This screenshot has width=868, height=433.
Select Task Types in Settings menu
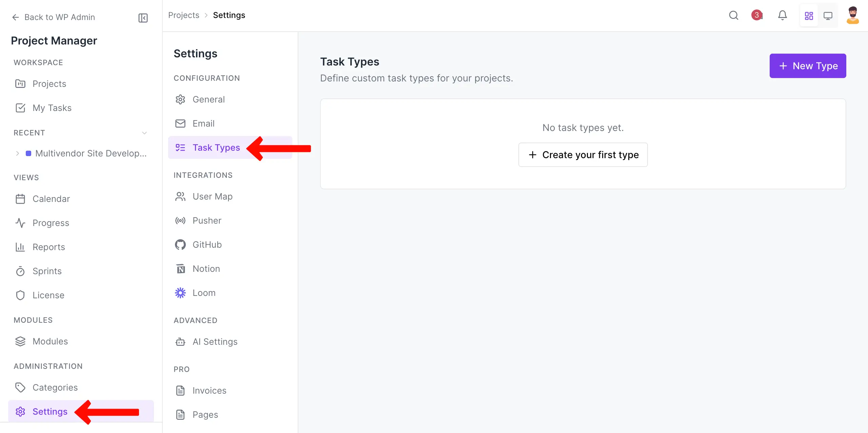pyautogui.click(x=216, y=148)
